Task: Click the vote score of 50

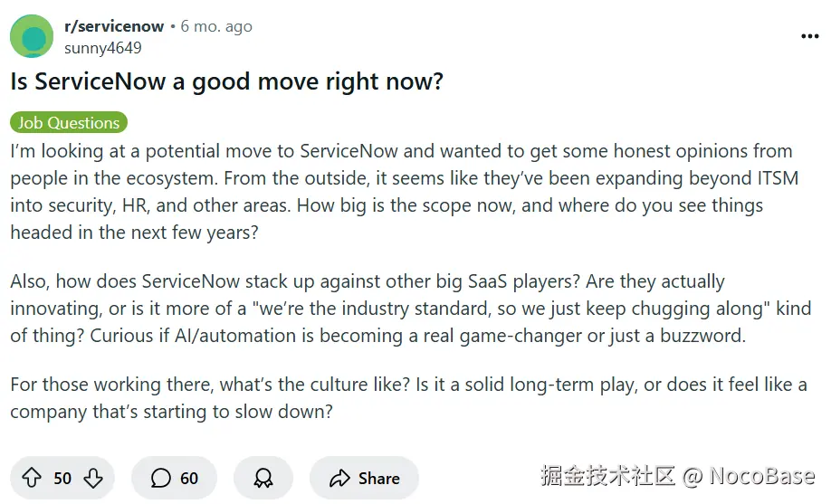Action: click(x=62, y=478)
